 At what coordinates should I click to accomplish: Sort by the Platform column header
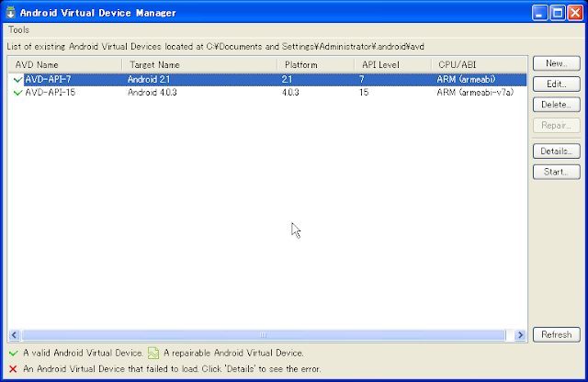pos(316,65)
